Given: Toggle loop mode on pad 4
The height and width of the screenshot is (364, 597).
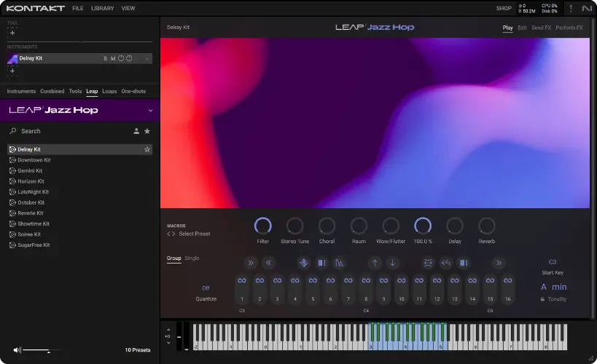Looking at the screenshot, I should coord(295,281).
